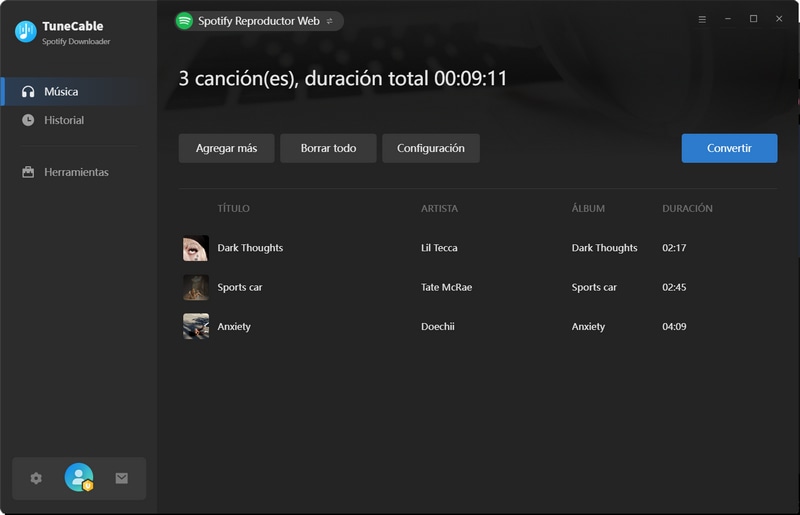Open the Música section

click(61, 91)
